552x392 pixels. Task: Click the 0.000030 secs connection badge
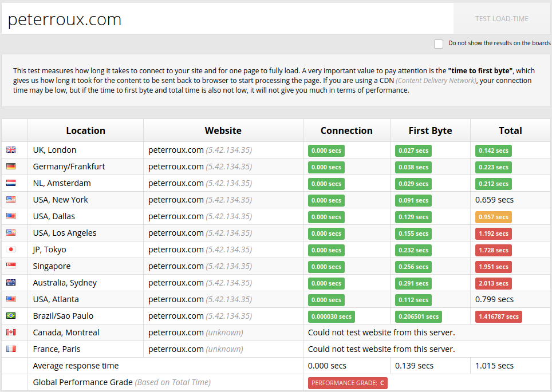332,316
